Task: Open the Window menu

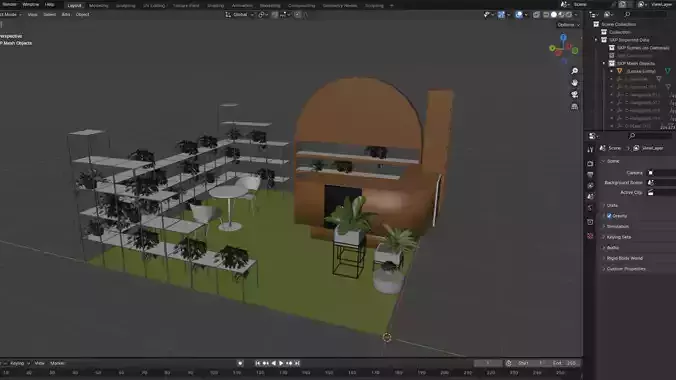Action: [x=30, y=5]
